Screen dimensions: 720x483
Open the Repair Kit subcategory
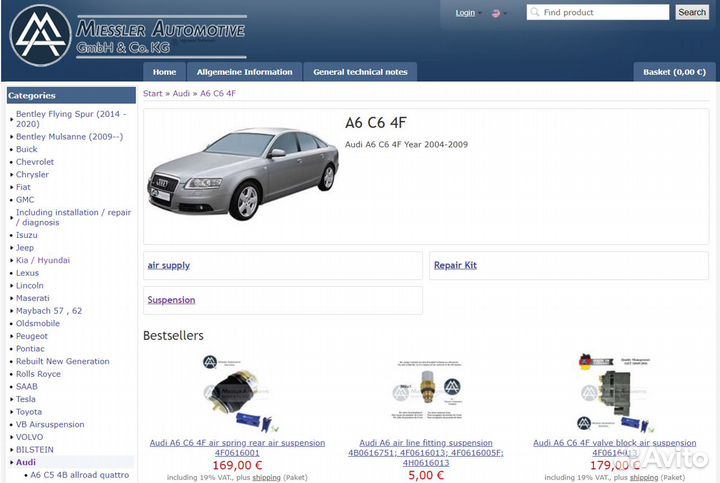[455, 265]
